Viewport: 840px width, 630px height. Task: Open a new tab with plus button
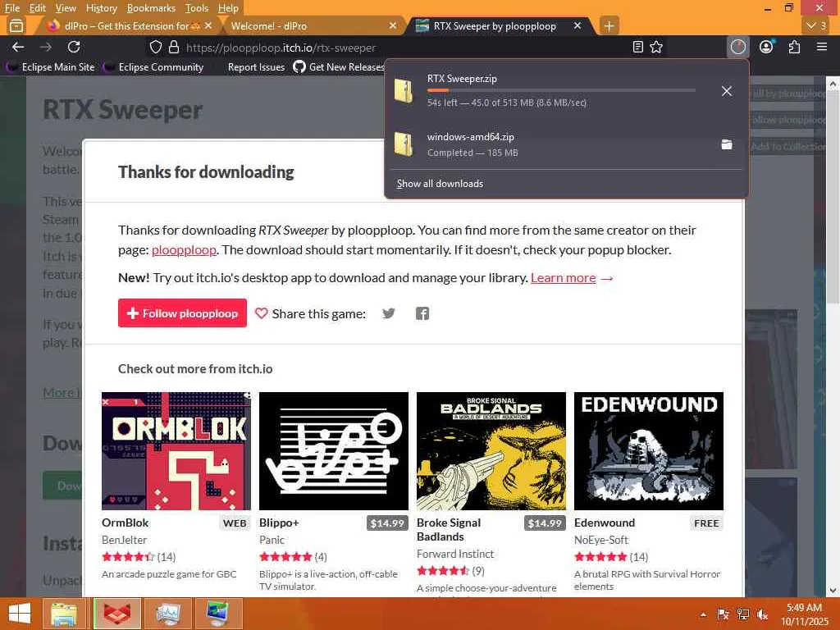(x=609, y=25)
